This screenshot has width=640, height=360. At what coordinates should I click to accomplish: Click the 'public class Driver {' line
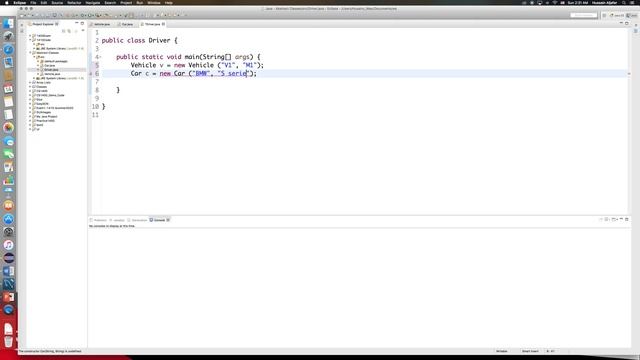140,40
